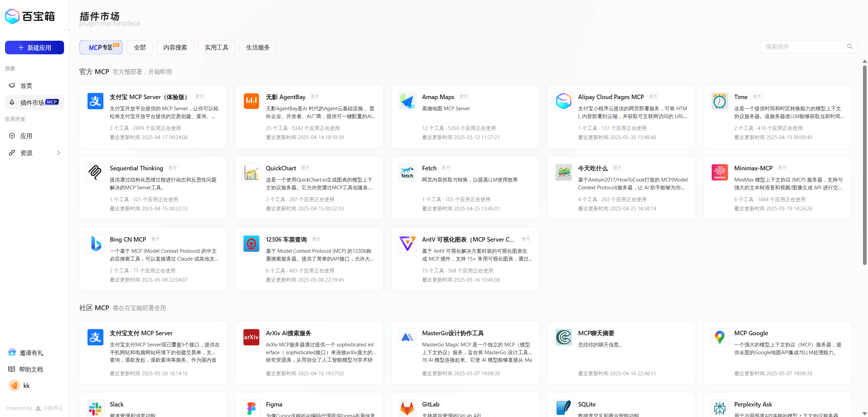
Task: Focus the 搜索插件 search field
Action: pos(804,47)
